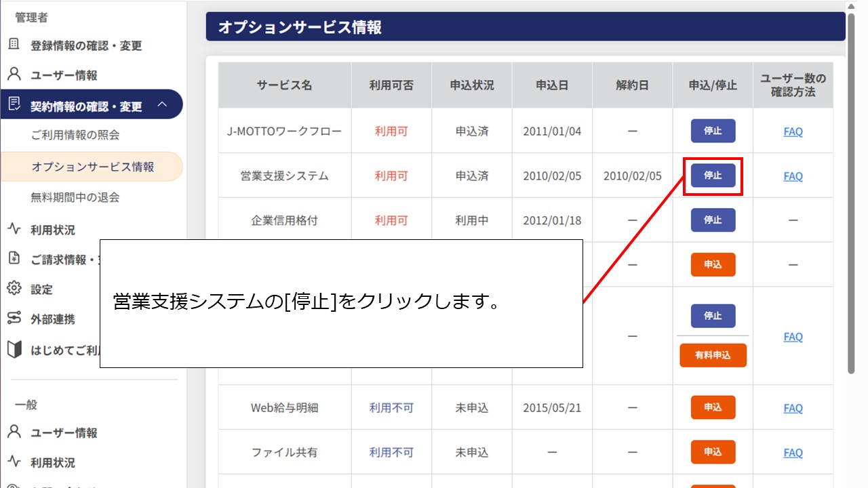Click the person icon beside 管理者 ユーザー情報
This screenshot has height=488, width=868.
[x=14, y=75]
